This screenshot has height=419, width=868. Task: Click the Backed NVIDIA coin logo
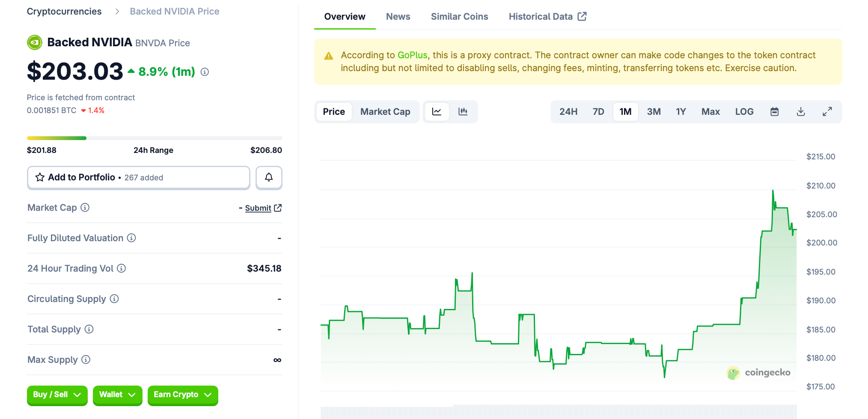34,42
